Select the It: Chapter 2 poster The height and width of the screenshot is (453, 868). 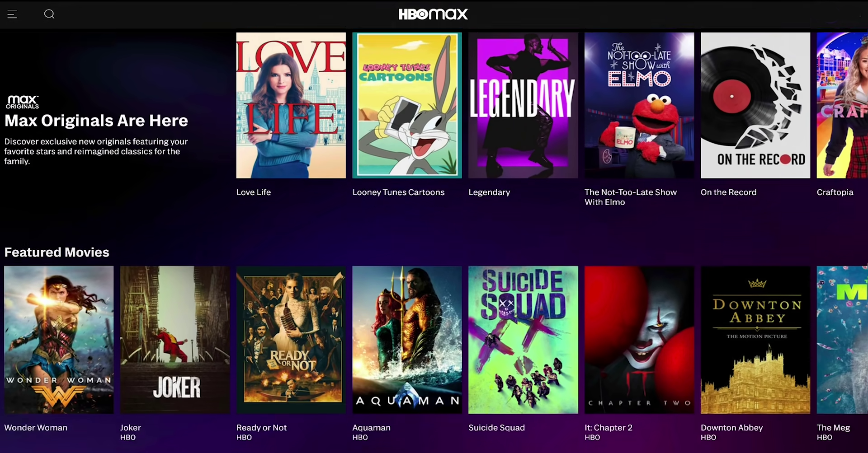639,340
